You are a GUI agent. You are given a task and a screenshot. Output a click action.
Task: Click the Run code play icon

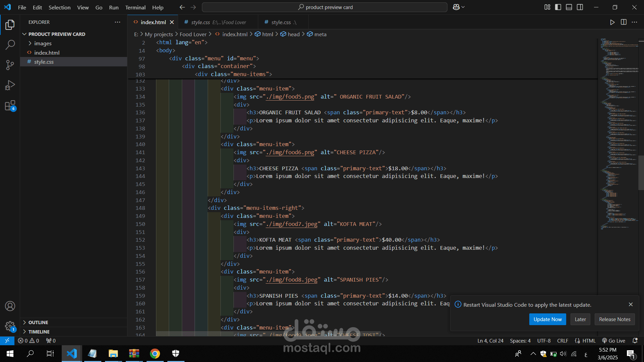(612, 22)
